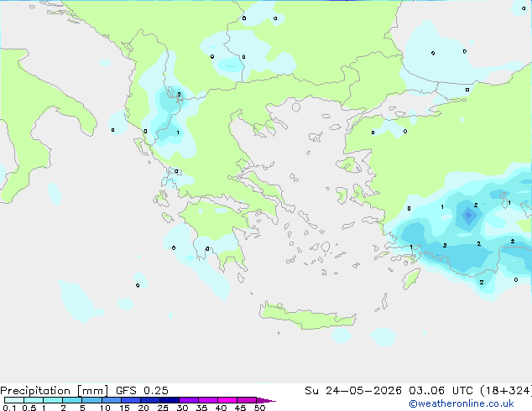
Task: Pick the 30–35 mm purple legend swatch
Action: coord(189,400)
